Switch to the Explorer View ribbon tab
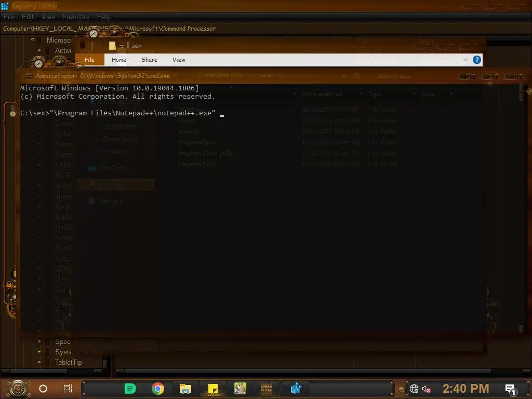532x399 pixels. pyautogui.click(x=179, y=60)
